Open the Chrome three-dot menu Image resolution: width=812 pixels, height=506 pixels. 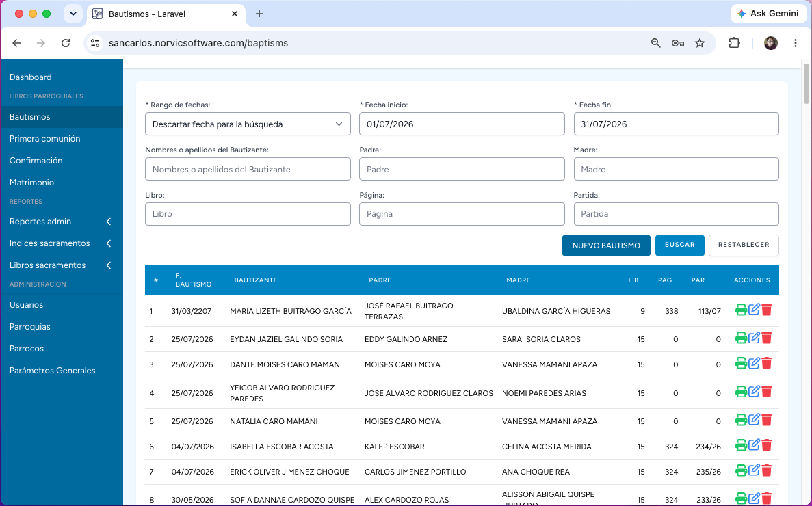coord(796,43)
